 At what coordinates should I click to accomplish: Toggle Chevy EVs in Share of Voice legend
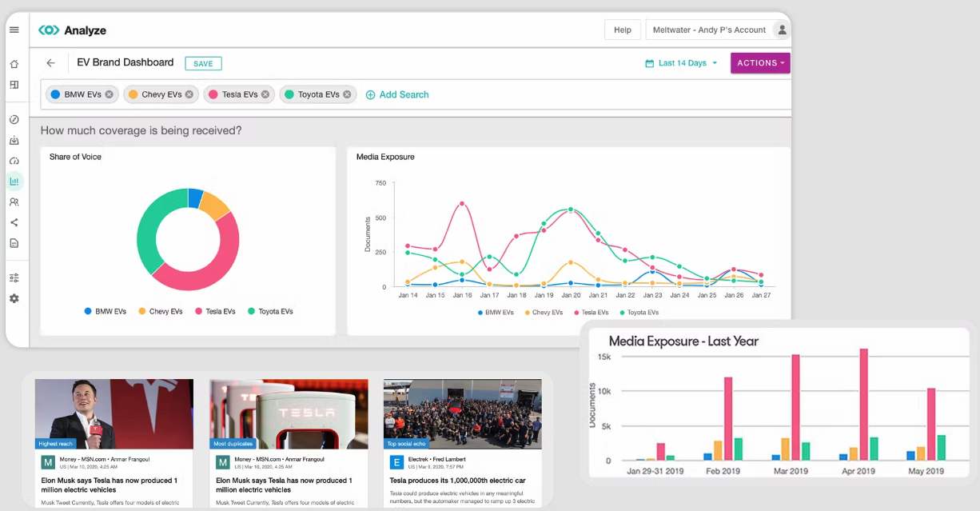tap(160, 311)
